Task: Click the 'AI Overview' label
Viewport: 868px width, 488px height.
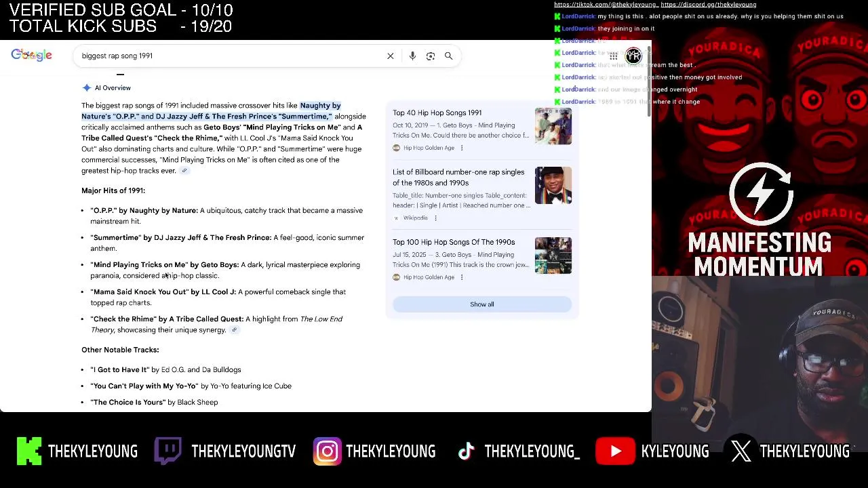Action: click(113, 88)
